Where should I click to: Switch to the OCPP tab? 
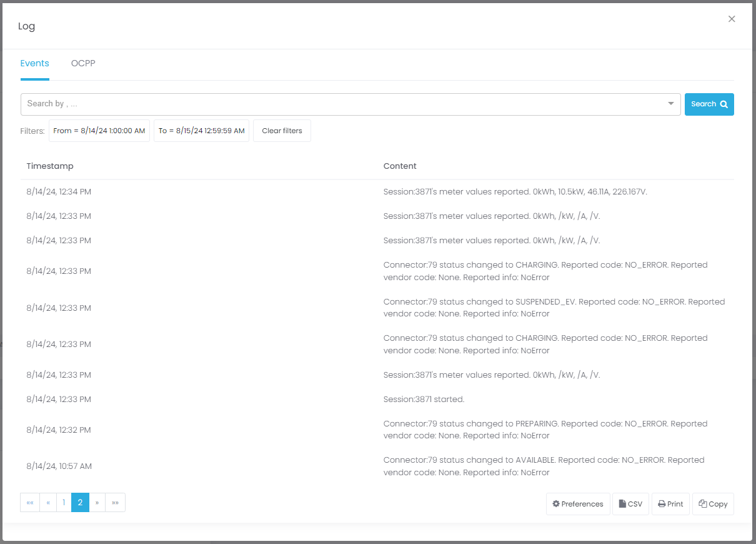(83, 63)
